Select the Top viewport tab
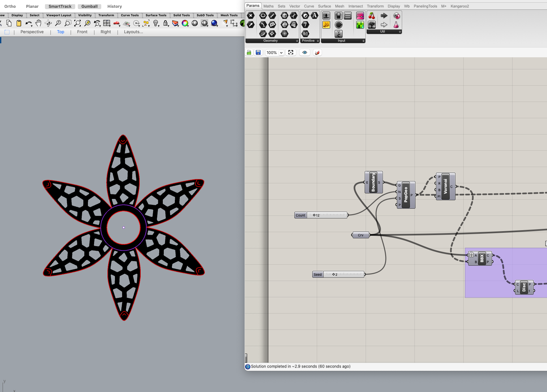This screenshot has height=392, width=547. 61,32
